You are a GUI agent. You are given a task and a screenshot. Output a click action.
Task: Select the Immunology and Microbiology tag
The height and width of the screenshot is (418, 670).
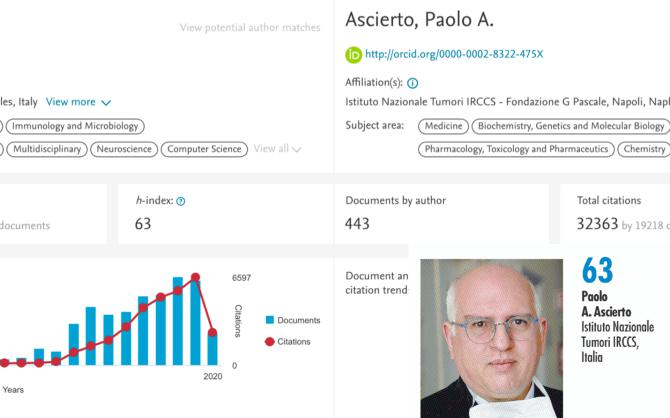[x=75, y=126]
